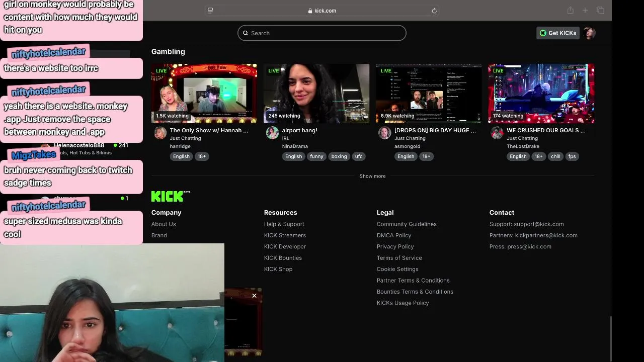Screen dimensions: 644x362
Task: Open The Only Show w/ Hannah stream thumbnail
Action: (204, 94)
